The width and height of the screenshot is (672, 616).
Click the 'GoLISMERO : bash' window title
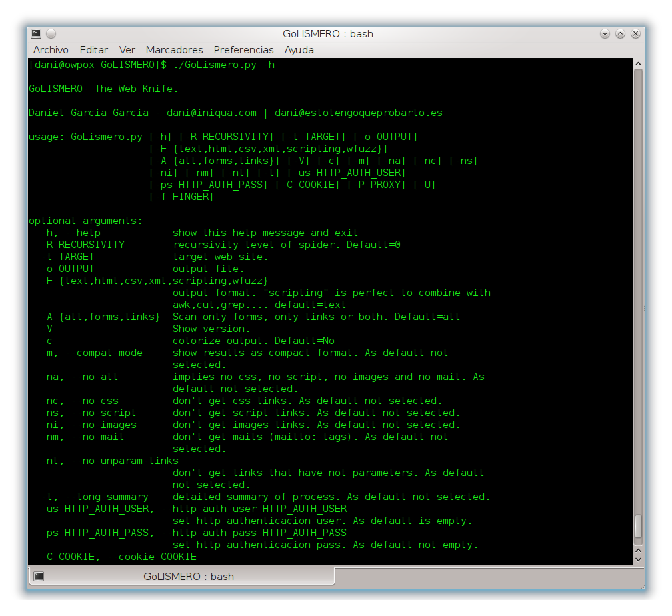(328, 34)
